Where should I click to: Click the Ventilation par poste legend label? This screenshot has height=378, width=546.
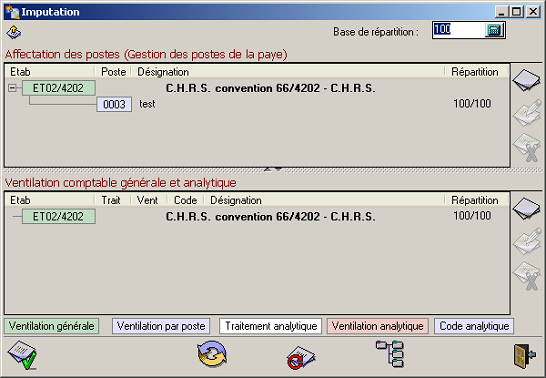(161, 326)
